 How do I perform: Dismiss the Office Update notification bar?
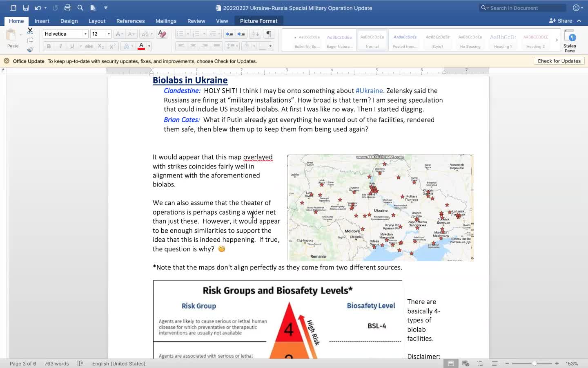coord(7,61)
